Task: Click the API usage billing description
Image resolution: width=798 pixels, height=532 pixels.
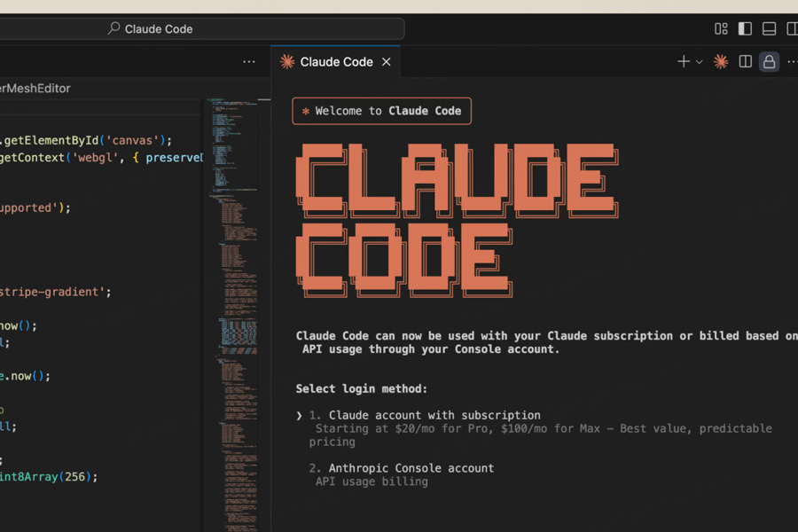Action: [372, 481]
